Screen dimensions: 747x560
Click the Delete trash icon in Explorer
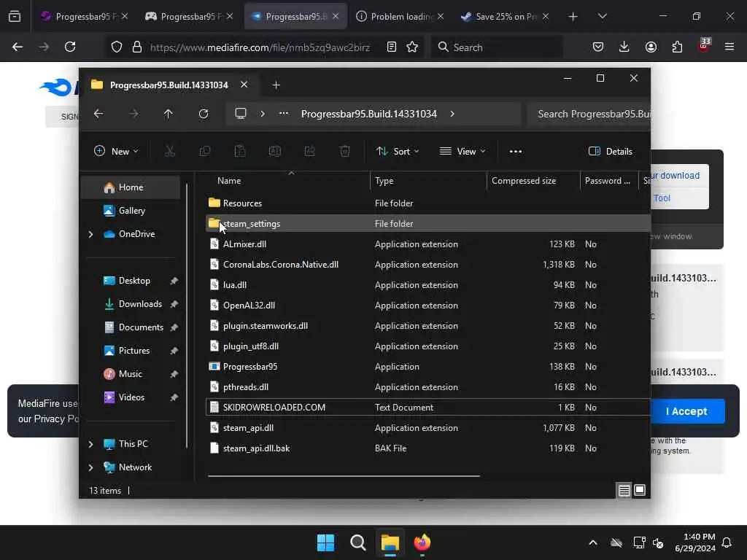click(x=345, y=152)
